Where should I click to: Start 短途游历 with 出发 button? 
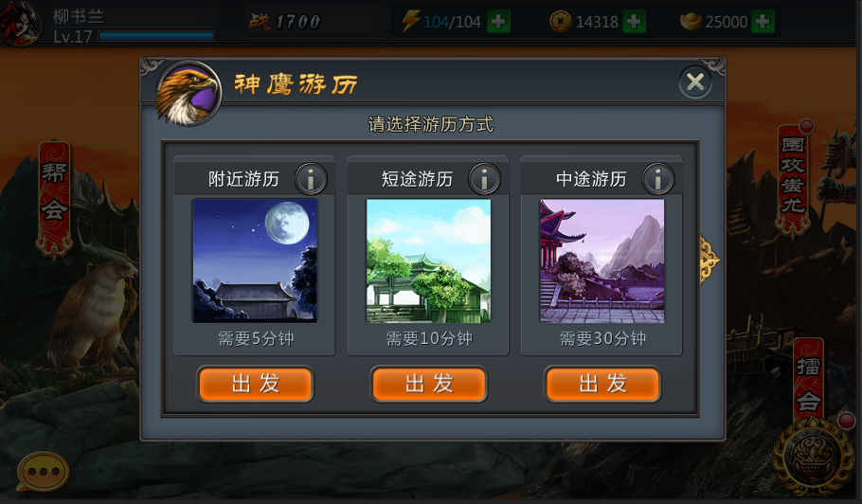[429, 384]
